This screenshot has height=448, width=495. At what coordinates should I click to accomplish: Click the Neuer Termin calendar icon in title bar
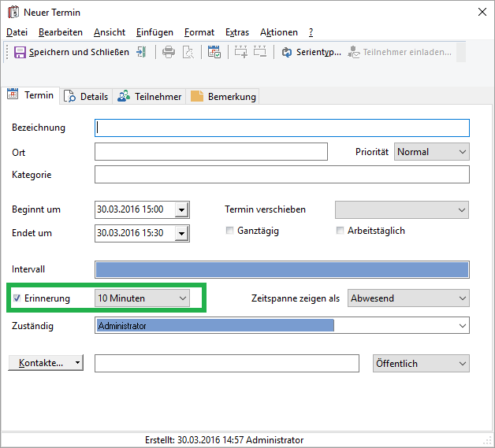point(13,13)
